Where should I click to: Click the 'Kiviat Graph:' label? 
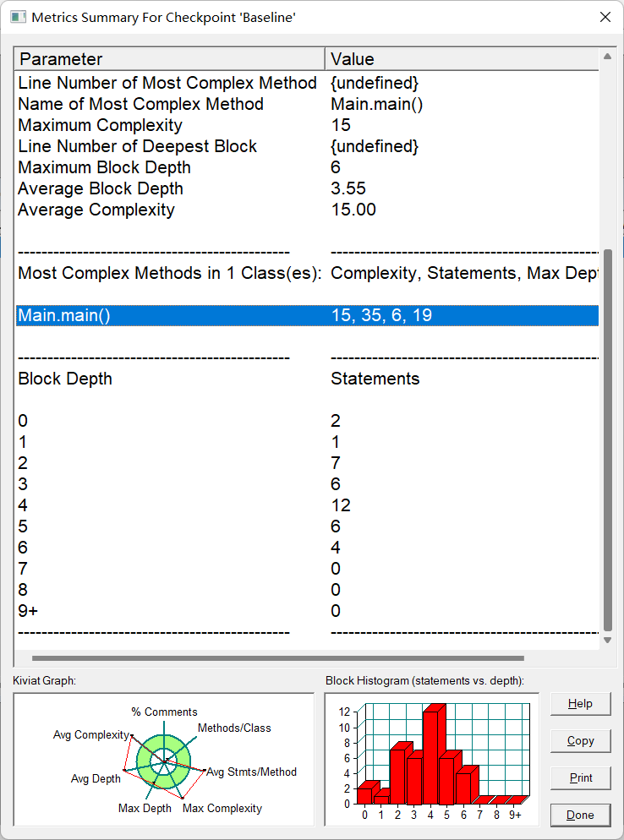pyautogui.click(x=45, y=681)
